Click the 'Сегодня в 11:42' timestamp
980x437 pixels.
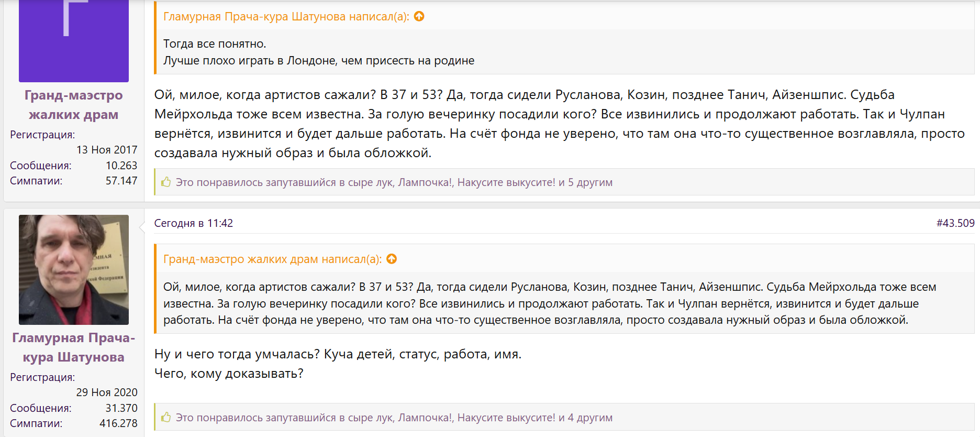tap(193, 223)
